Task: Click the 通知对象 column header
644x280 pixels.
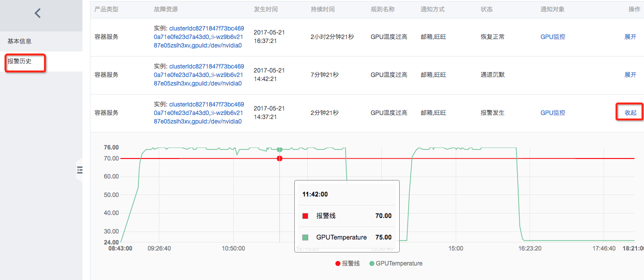Action: [x=553, y=9]
